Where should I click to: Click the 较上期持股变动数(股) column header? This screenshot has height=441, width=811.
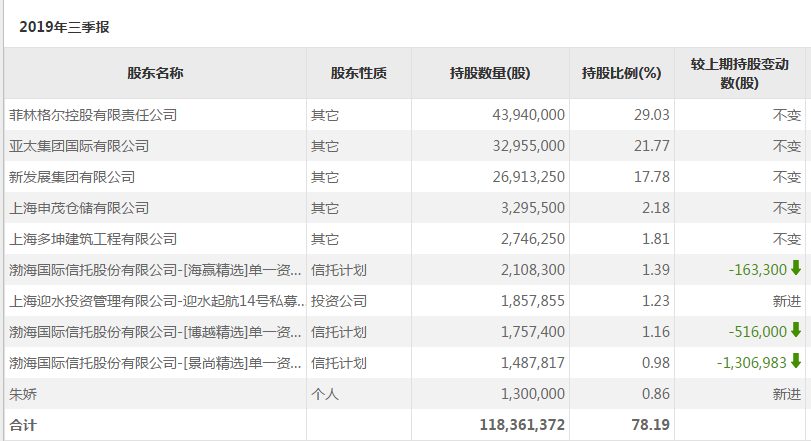[x=740, y=73]
